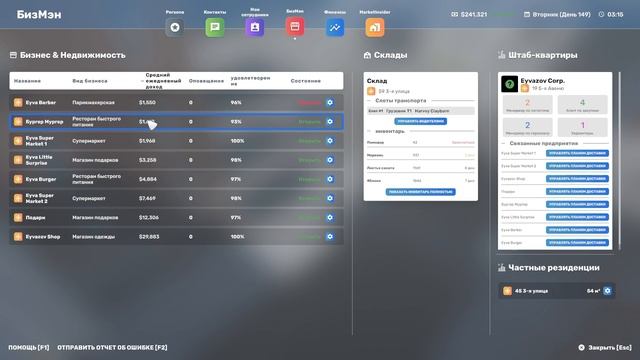Click the headquarters tile showing green number 4
The image size is (640, 360).
tap(582, 105)
